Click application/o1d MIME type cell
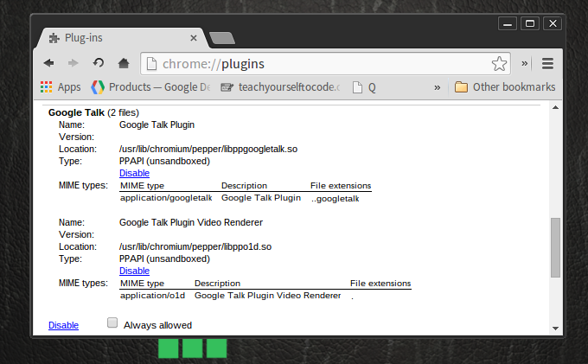 [153, 296]
